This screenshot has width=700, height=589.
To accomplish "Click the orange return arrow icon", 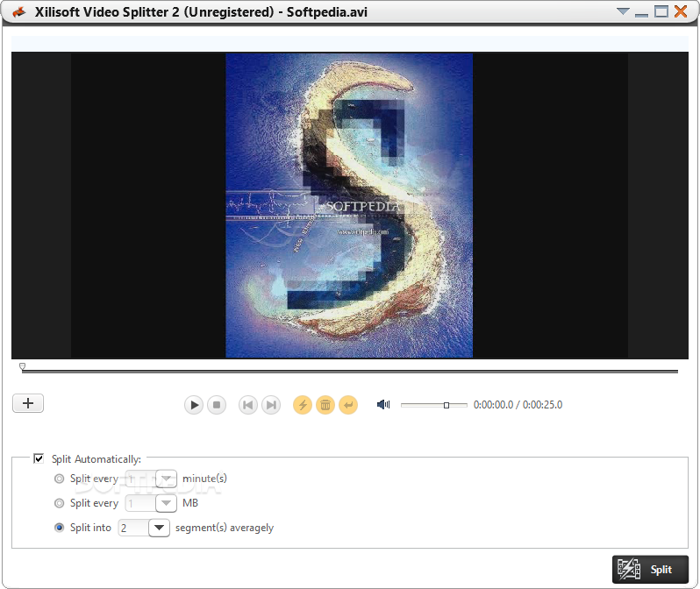I will [348, 405].
